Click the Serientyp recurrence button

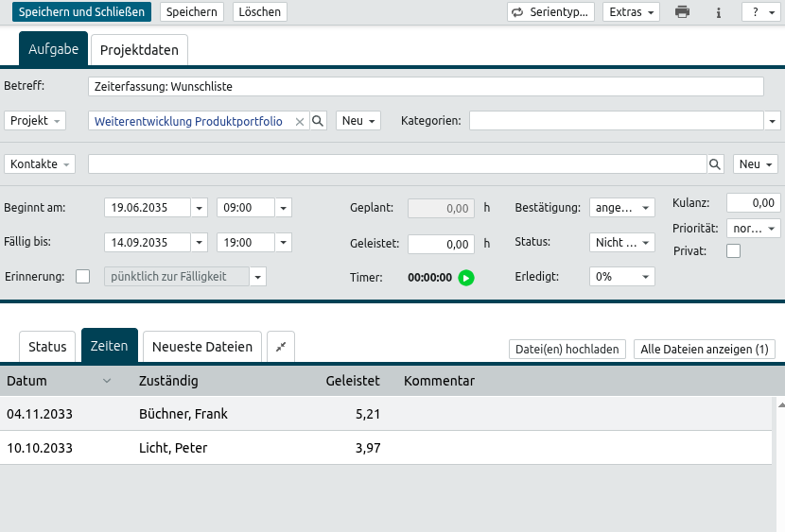550,12
